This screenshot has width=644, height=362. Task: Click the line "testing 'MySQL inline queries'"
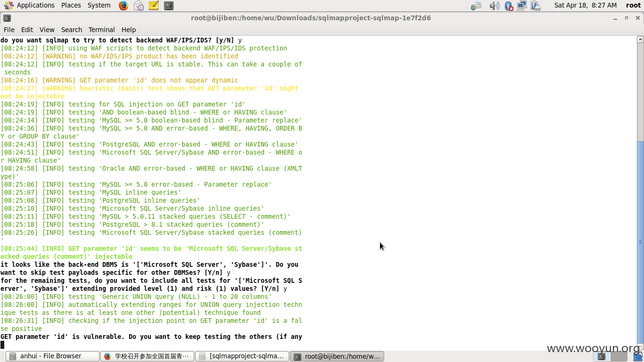pos(91,192)
